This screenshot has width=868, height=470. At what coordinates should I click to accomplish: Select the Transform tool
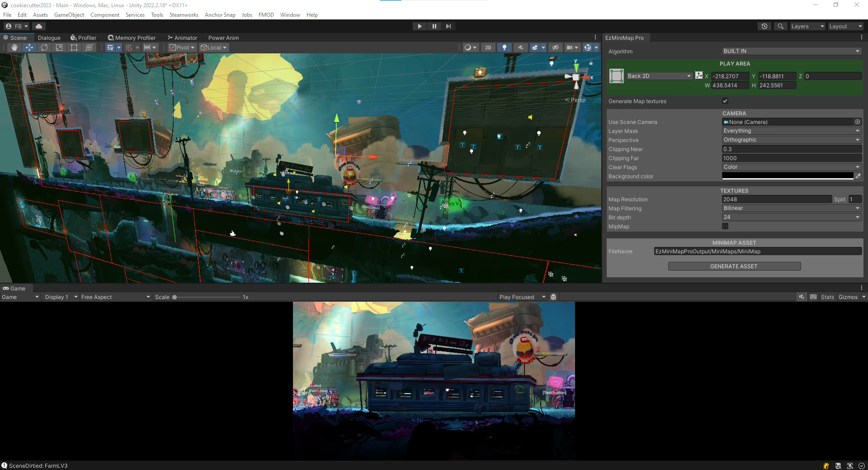tap(89, 47)
